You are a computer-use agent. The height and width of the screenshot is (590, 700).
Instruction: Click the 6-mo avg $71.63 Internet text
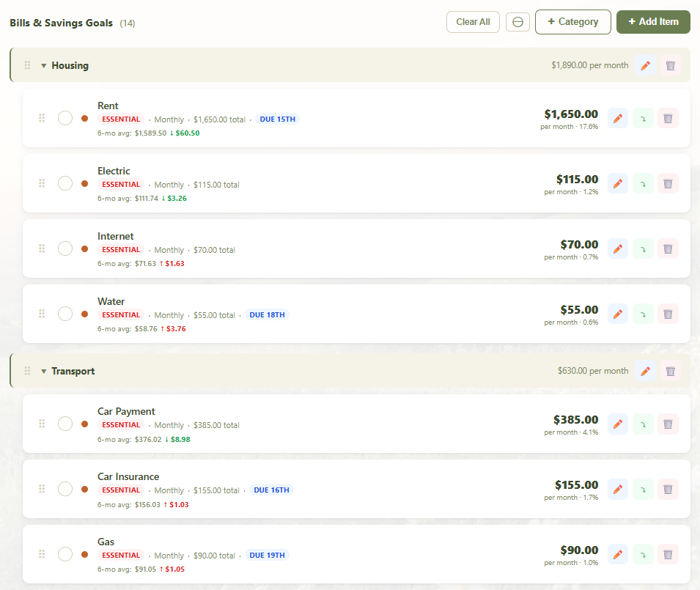click(127, 263)
